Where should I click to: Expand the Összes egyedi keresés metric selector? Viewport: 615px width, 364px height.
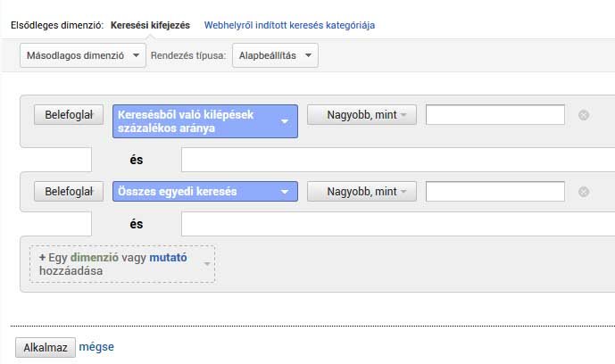pyautogui.click(x=205, y=191)
